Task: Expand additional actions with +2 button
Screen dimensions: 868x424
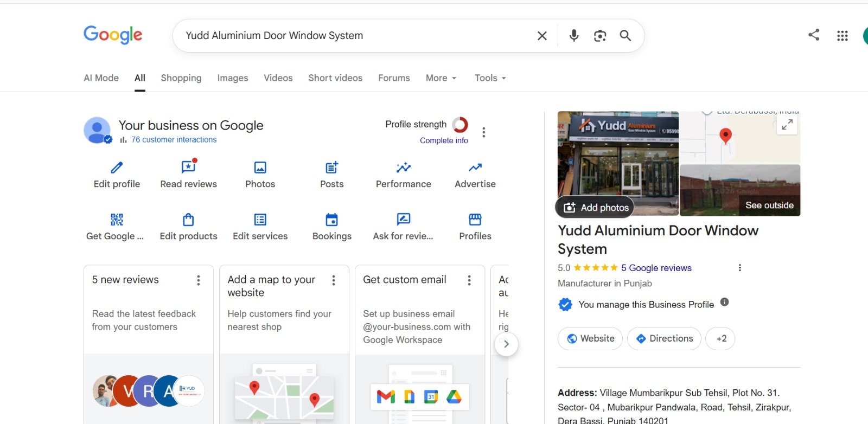Action: point(721,338)
